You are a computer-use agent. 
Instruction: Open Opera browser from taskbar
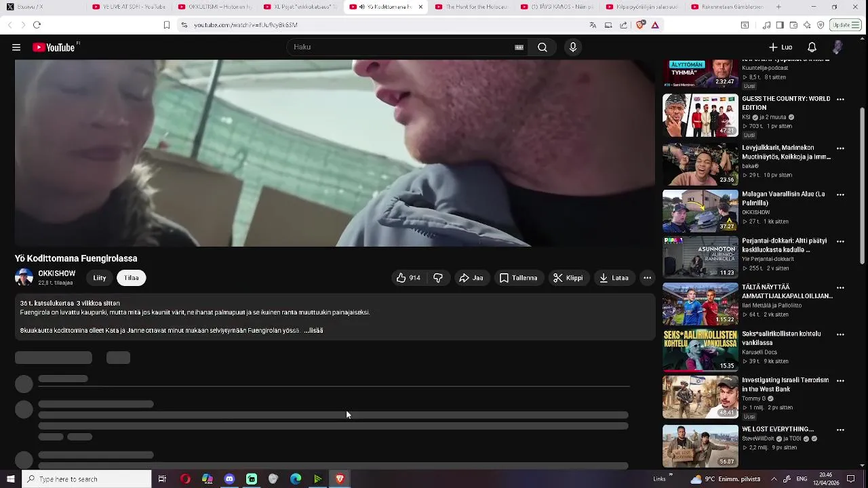[x=185, y=479]
